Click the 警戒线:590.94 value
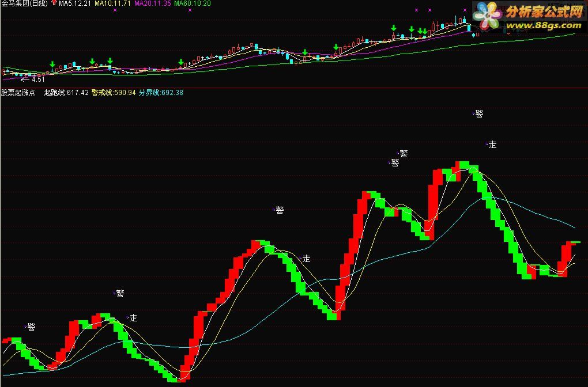Image resolution: width=588 pixels, height=387 pixels. tap(114, 93)
